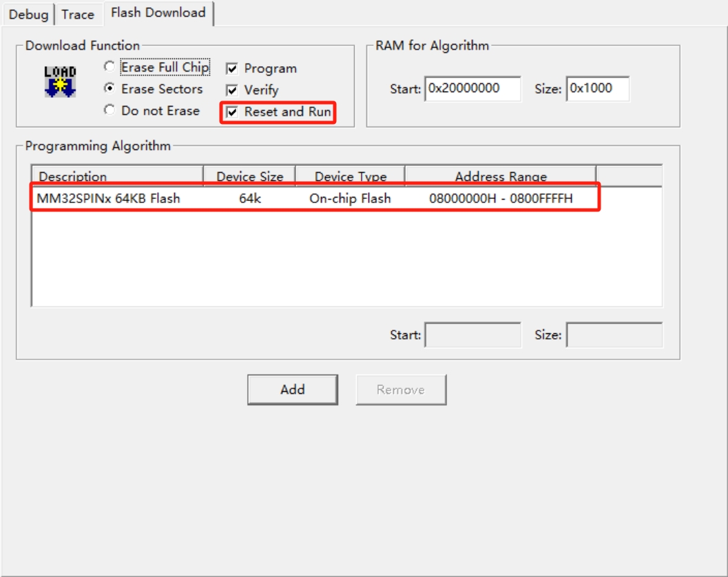
Task: Click the Description column header
Action: pyautogui.click(x=117, y=176)
